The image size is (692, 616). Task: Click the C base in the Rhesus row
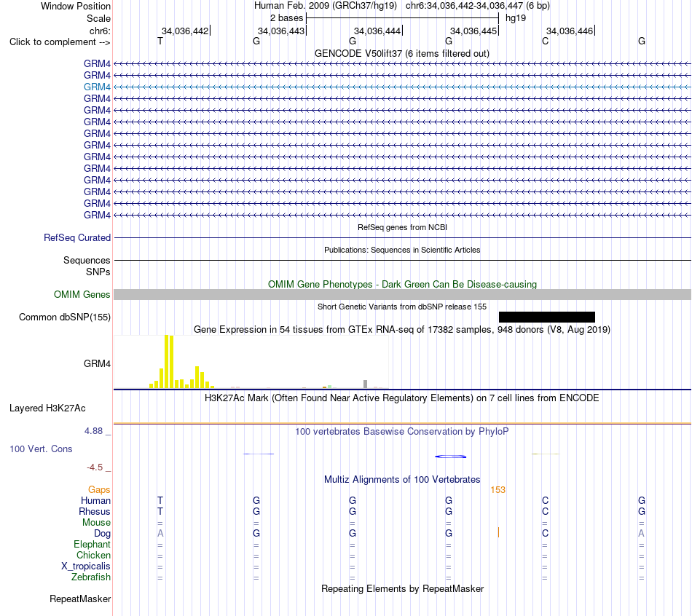point(545,511)
